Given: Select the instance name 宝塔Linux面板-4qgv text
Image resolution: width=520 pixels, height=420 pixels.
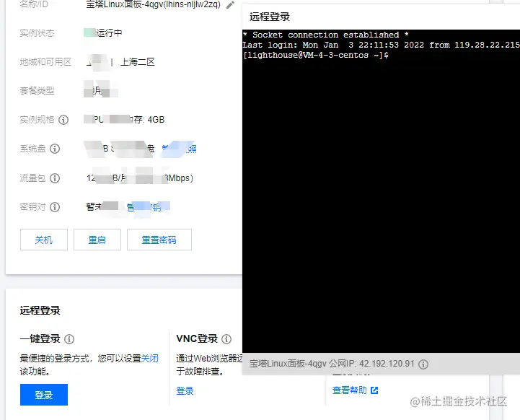Looking at the screenshot, I should (x=124, y=4).
